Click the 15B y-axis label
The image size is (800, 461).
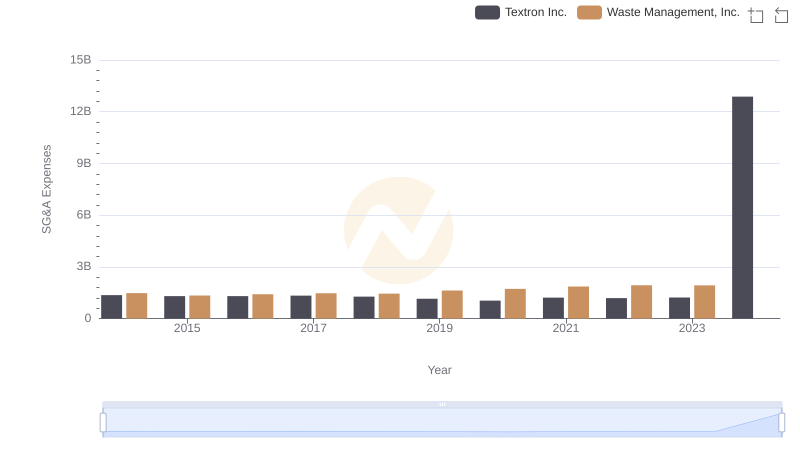click(81, 60)
